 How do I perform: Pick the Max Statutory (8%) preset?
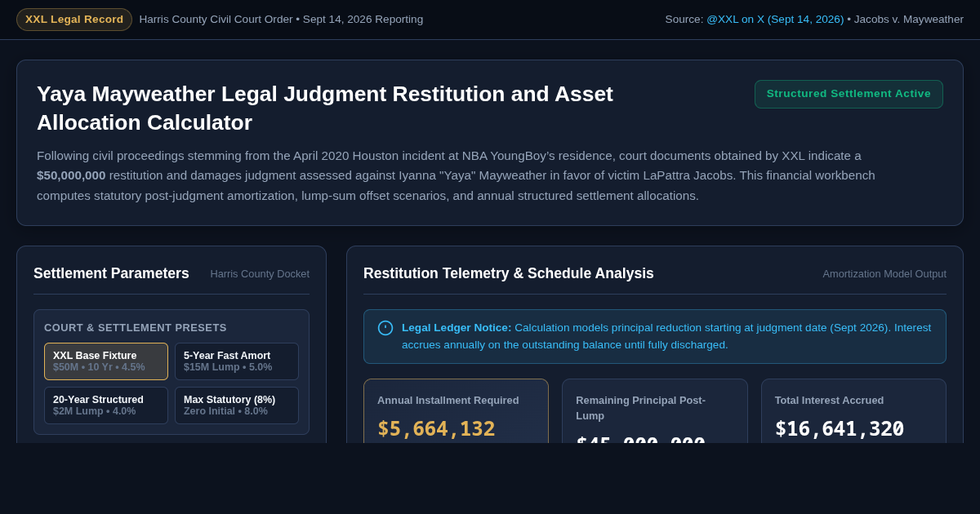[x=237, y=405]
